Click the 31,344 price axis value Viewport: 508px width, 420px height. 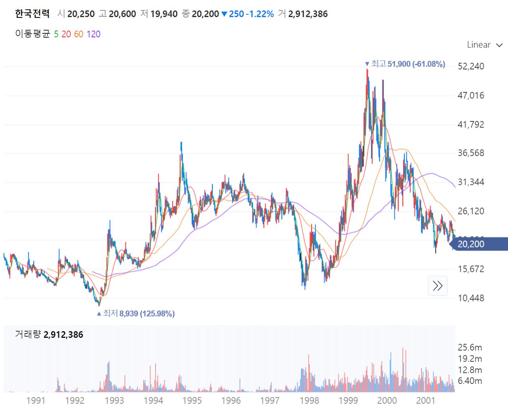click(x=471, y=182)
